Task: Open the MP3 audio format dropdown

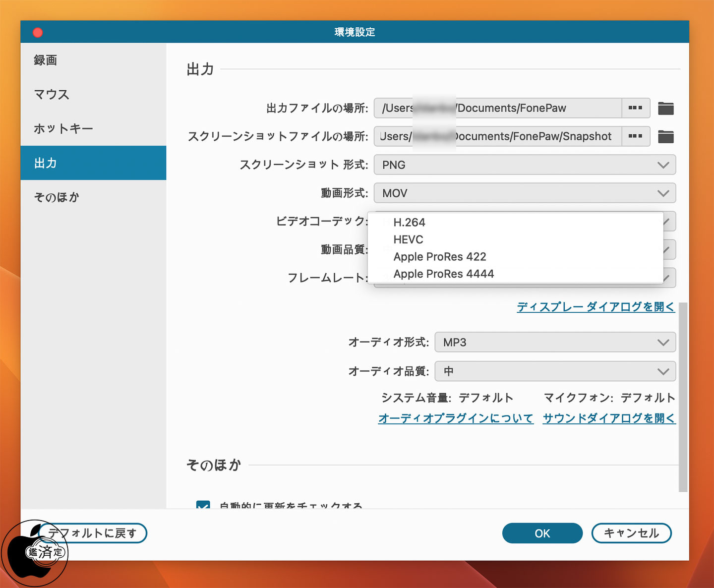Action: (555, 342)
